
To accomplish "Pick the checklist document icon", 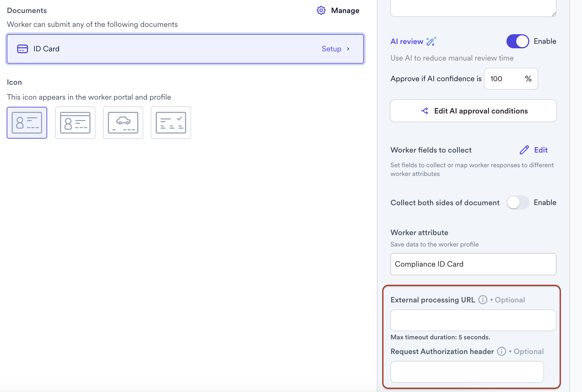I will (171, 123).
